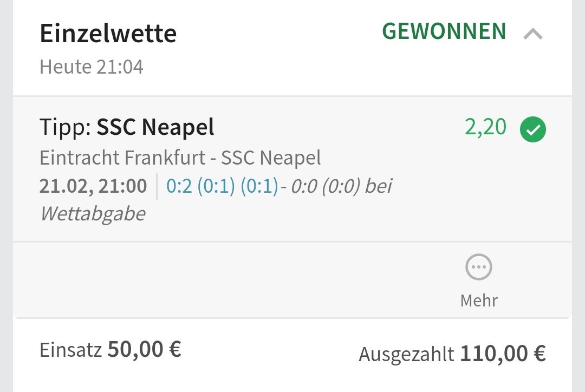Tap the Einzelwette heading

(x=108, y=34)
